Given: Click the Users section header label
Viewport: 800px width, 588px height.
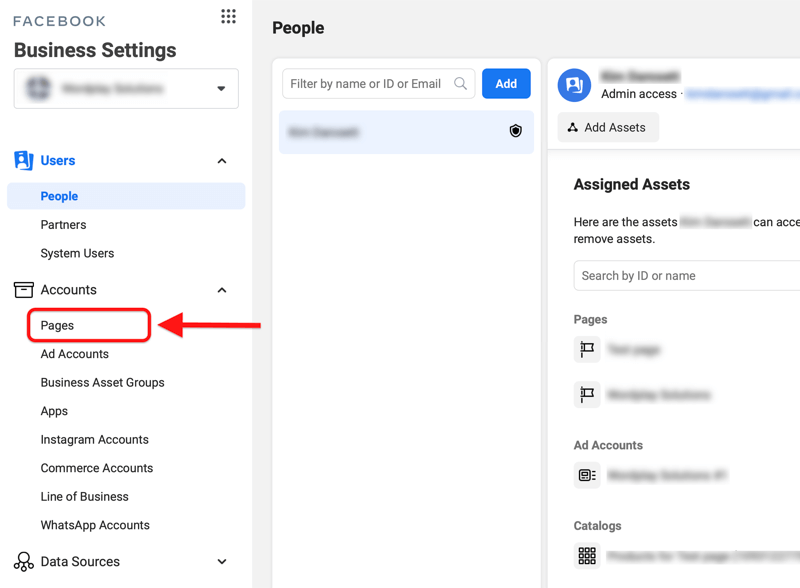Looking at the screenshot, I should point(58,160).
